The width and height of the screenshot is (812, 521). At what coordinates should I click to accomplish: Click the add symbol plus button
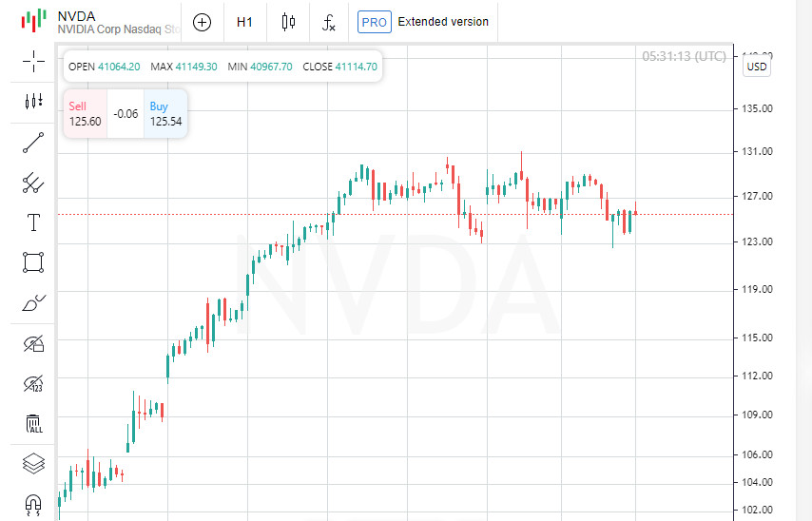click(202, 22)
